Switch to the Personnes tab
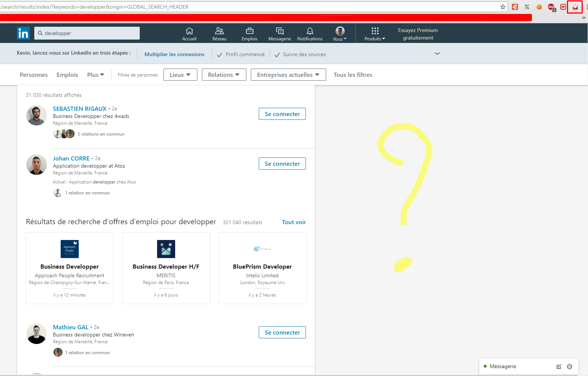The width and height of the screenshot is (588, 376). click(x=34, y=75)
